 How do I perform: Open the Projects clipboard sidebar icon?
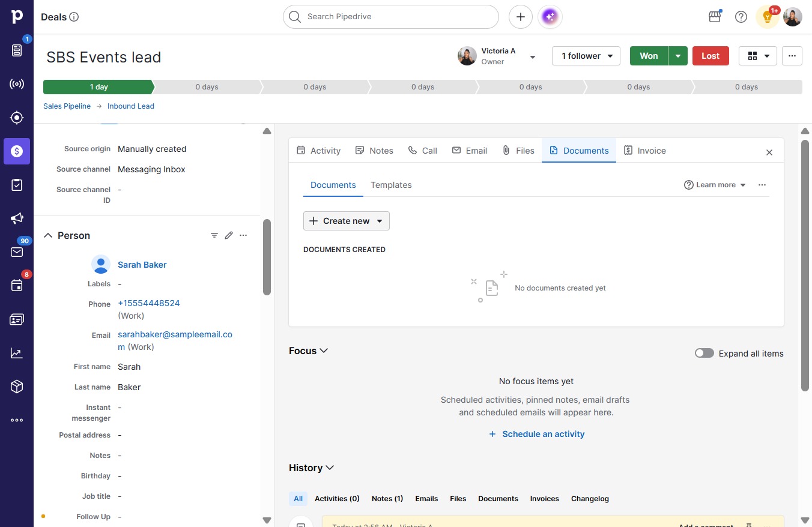point(17,185)
